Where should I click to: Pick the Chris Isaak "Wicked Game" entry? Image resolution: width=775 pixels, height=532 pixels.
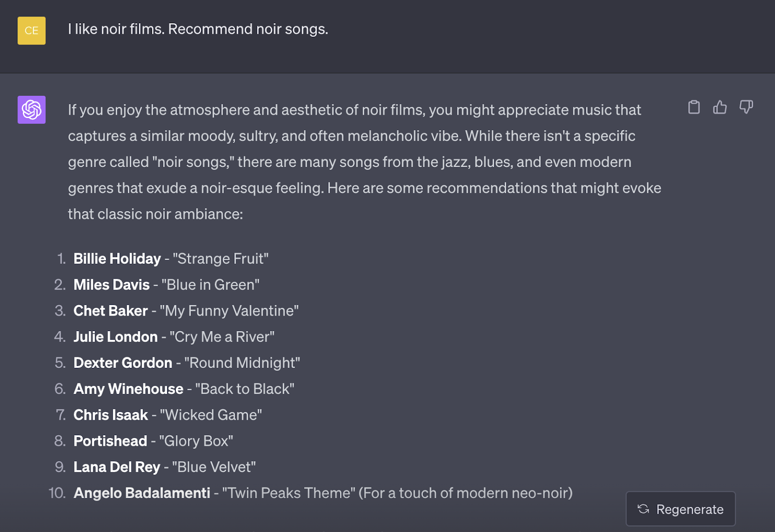(x=167, y=415)
